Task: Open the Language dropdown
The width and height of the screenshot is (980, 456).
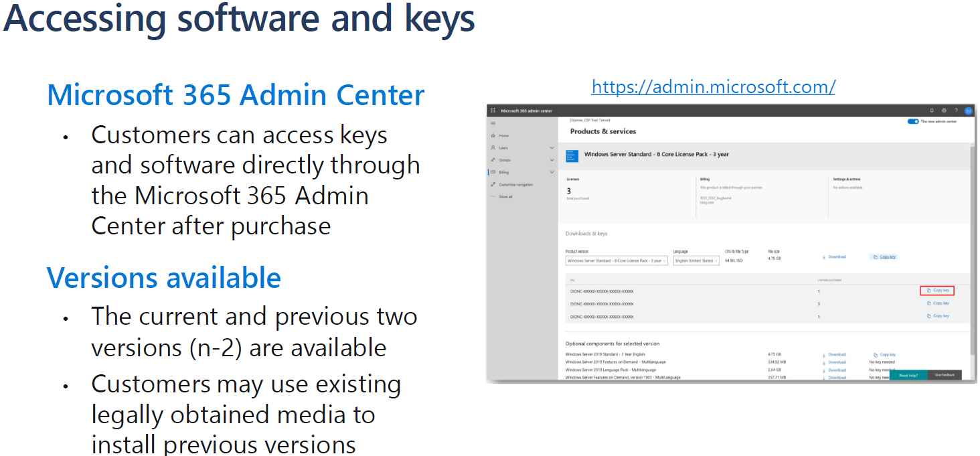Action: (696, 260)
